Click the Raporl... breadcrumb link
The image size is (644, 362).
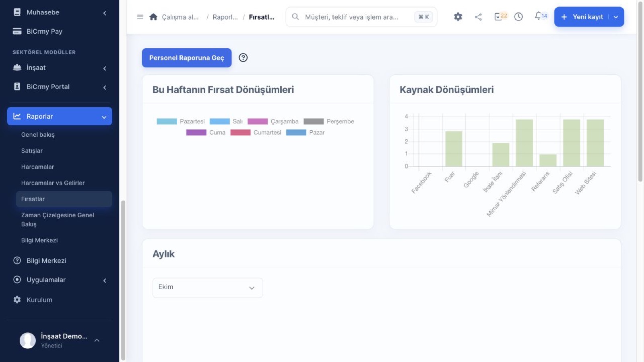point(225,17)
